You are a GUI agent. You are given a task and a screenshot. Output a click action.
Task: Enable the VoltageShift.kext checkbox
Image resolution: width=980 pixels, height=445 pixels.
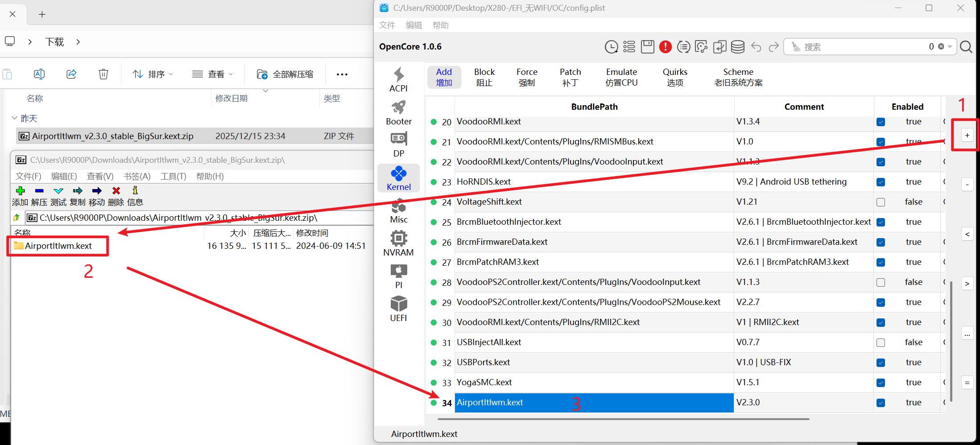881,202
